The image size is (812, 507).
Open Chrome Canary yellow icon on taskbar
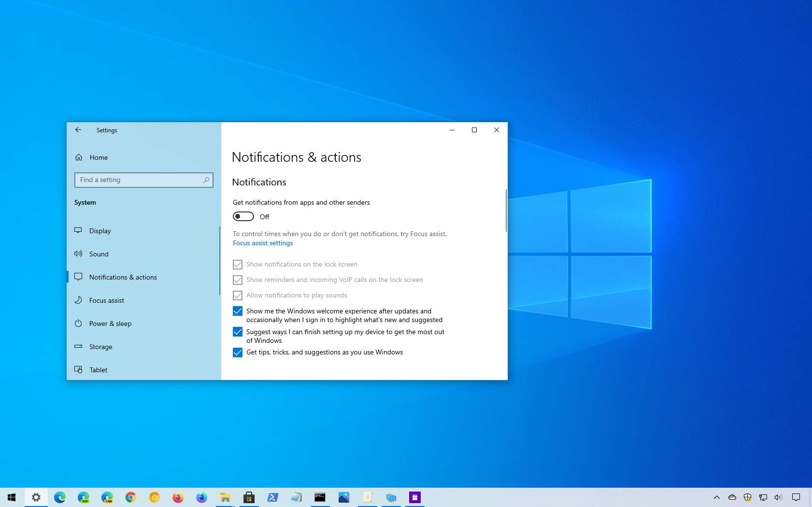pos(154,497)
